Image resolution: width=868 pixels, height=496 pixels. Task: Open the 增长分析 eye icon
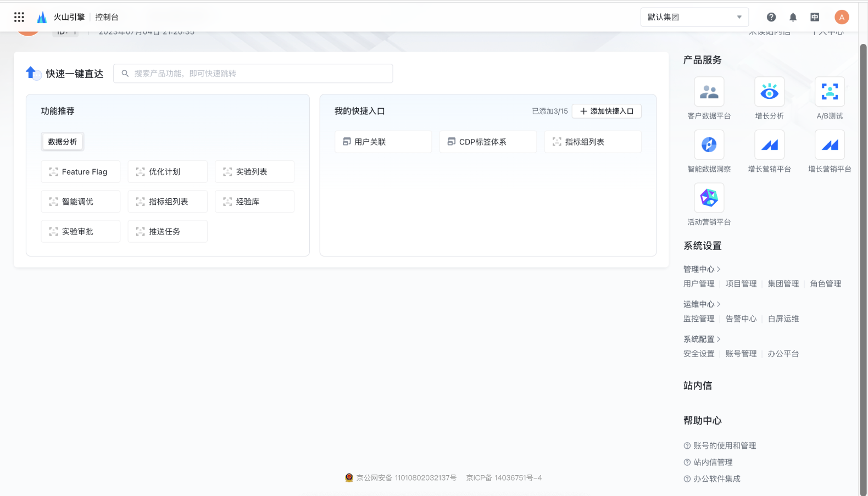click(769, 92)
